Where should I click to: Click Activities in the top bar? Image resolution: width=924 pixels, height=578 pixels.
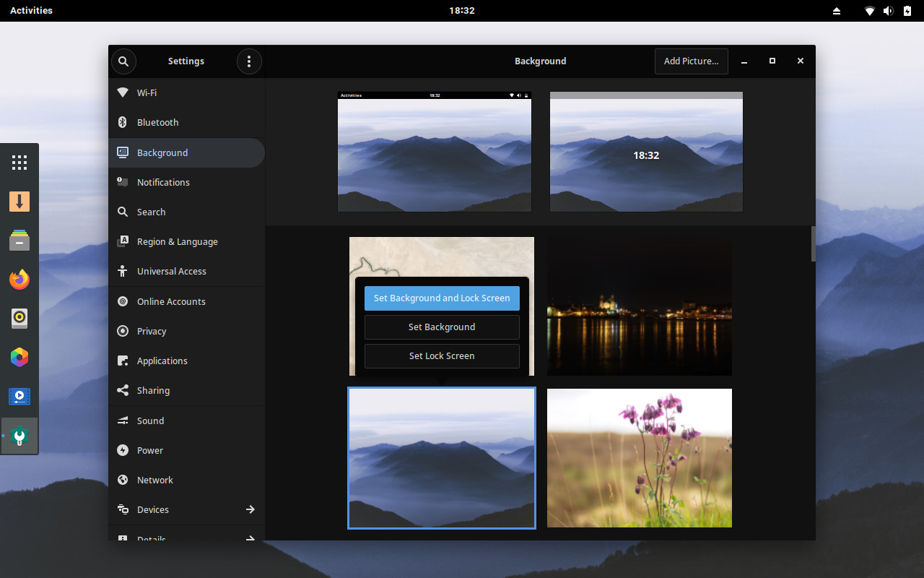(31, 11)
